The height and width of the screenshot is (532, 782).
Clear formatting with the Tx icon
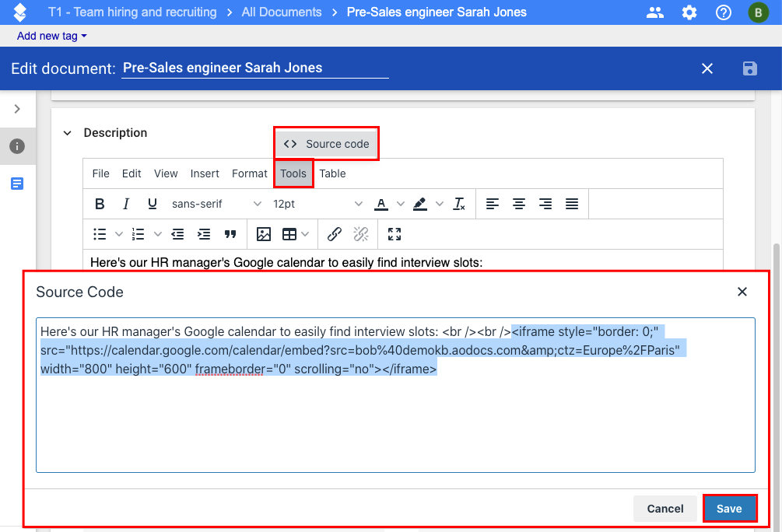pyautogui.click(x=459, y=204)
